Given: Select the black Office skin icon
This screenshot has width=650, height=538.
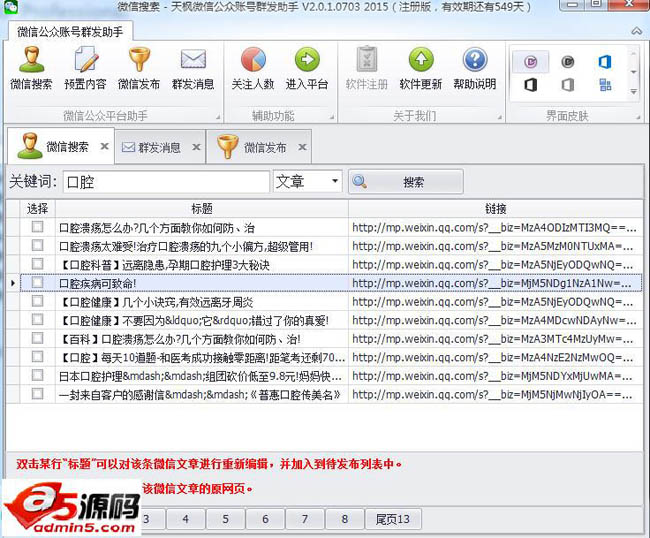Looking at the screenshot, I should (531, 85).
